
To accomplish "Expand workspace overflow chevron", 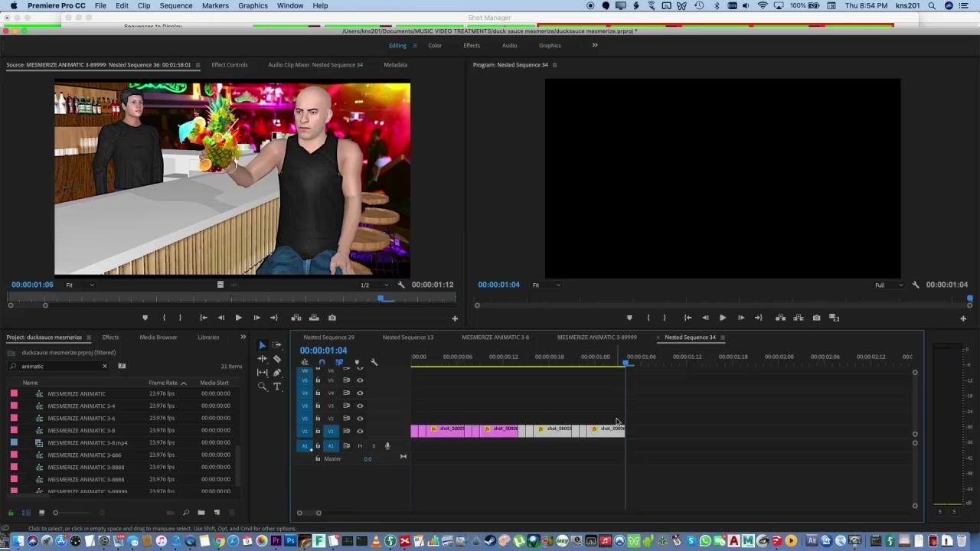I will (x=595, y=45).
